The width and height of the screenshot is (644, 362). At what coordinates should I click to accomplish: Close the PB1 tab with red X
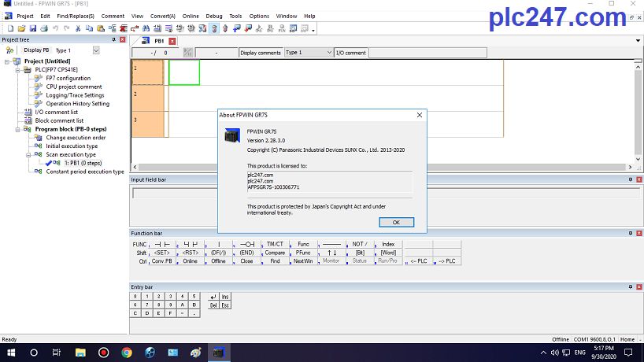(172, 41)
